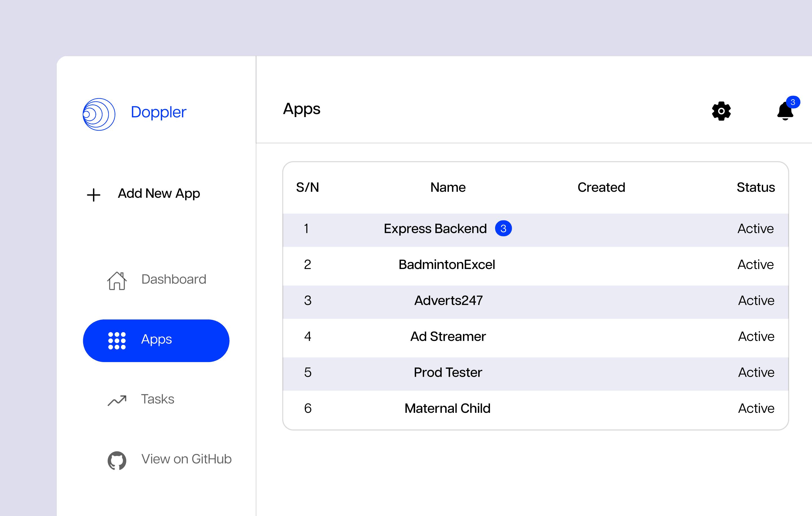Open settings via the gear icon
Image resolution: width=812 pixels, height=516 pixels.
pyautogui.click(x=721, y=111)
